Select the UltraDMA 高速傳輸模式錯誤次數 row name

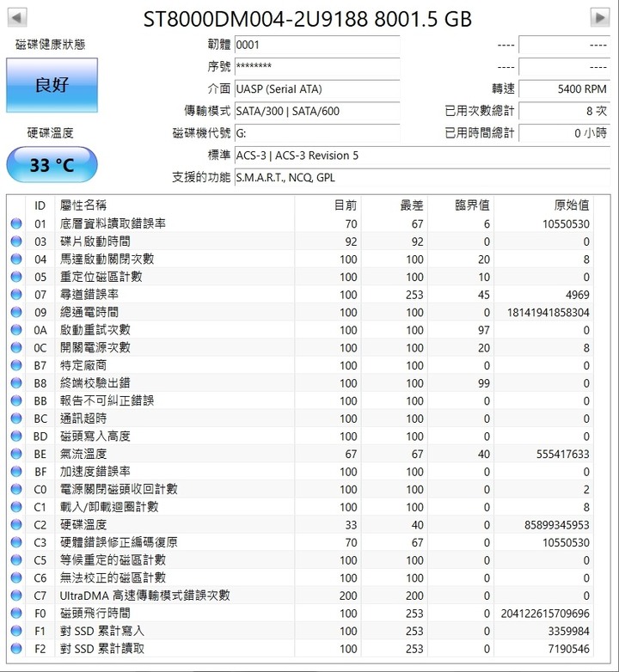click(145, 596)
